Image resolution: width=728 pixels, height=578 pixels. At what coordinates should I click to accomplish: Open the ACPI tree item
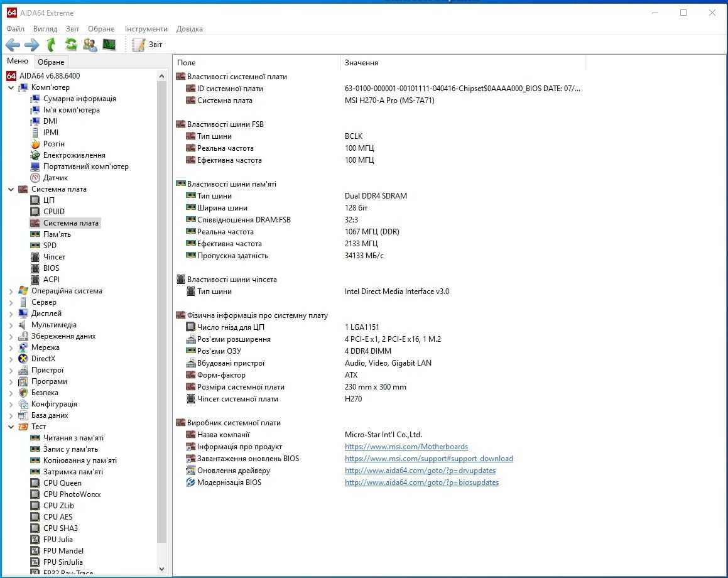51,280
